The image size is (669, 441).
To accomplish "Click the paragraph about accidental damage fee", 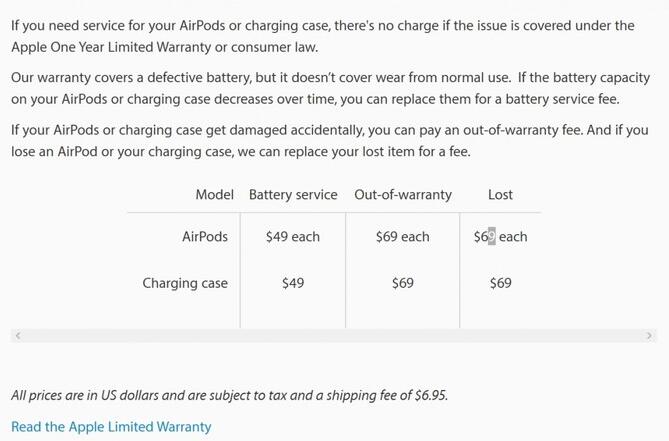I will click(330, 141).
